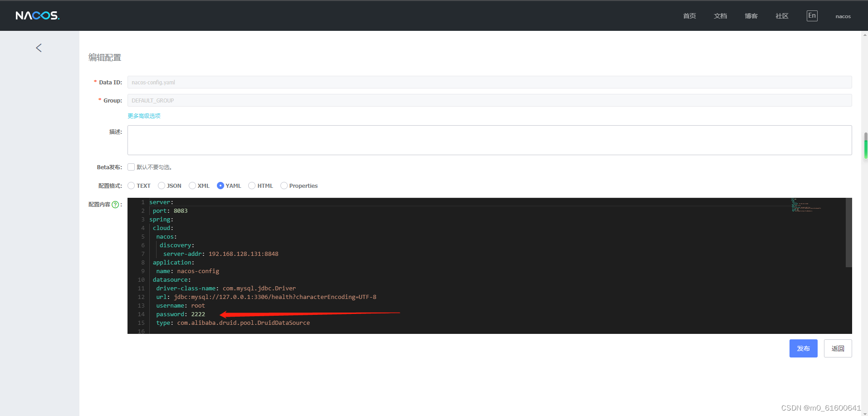Select the YAML format radio button
The image size is (868, 416).
coord(221,186)
